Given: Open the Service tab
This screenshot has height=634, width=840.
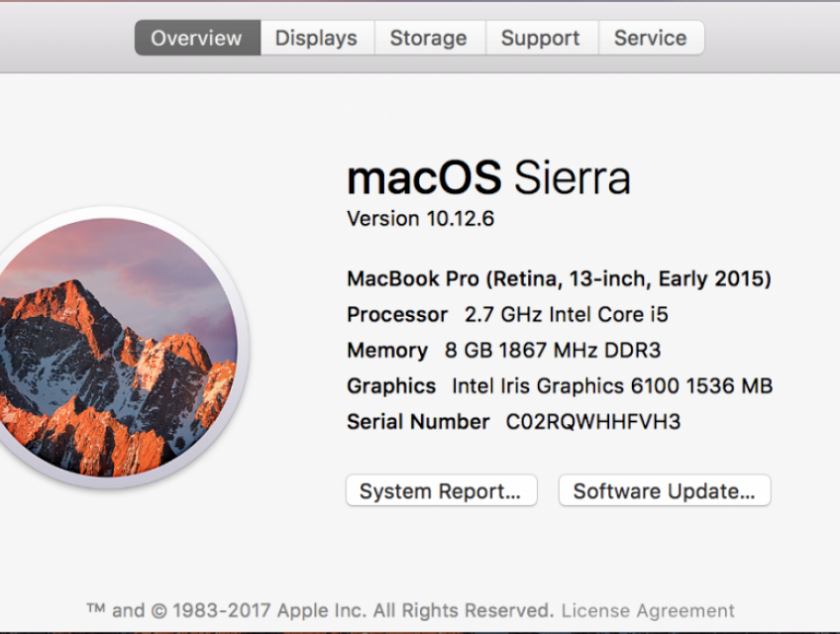Looking at the screenshot, I should 651,38.
